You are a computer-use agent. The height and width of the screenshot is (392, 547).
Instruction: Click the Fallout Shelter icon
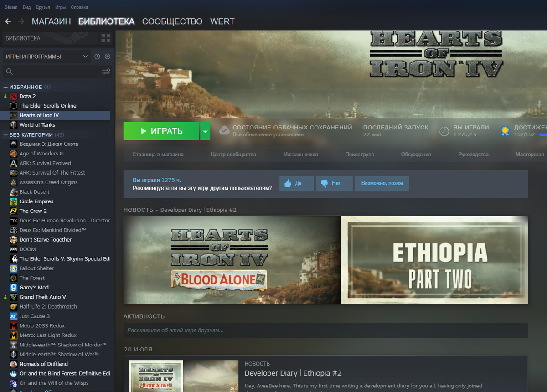[14, 268]
